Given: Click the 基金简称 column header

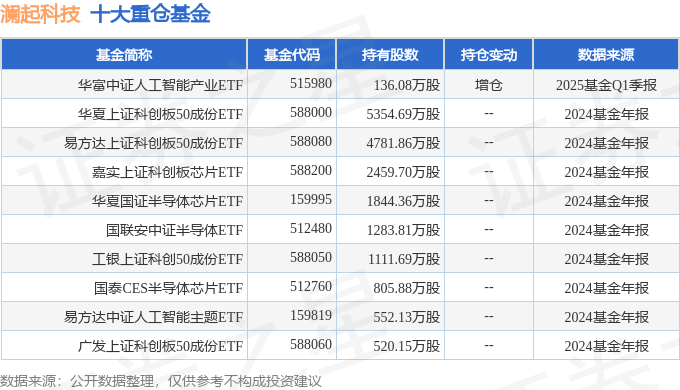Looking at the screenshot, I should (x=124, y=55).
